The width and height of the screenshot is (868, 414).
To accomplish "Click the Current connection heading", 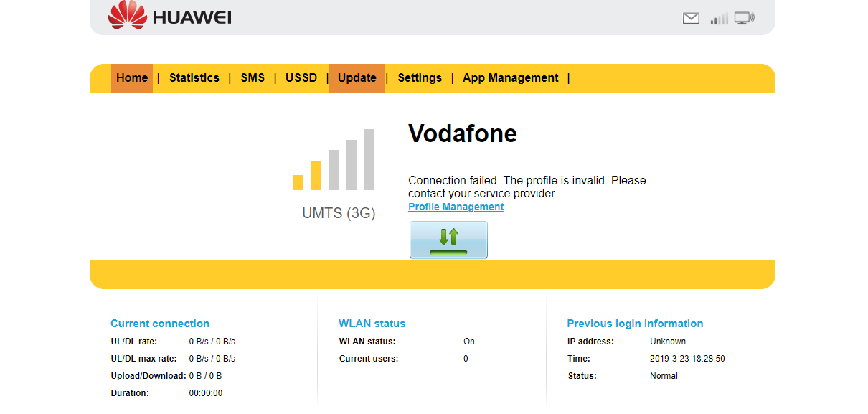I will (x=160, y=324).
